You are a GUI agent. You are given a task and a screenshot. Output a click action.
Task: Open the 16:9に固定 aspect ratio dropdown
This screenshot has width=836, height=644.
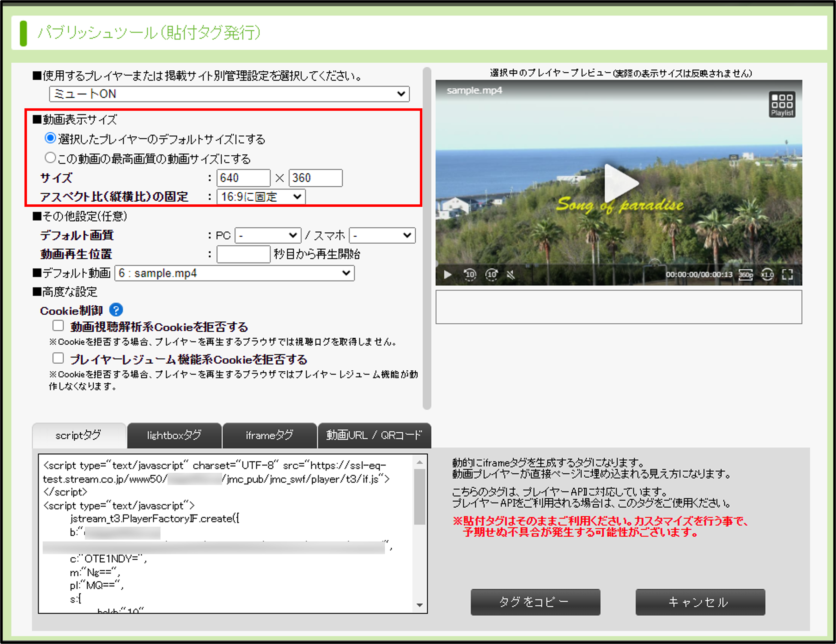[261, 197]
